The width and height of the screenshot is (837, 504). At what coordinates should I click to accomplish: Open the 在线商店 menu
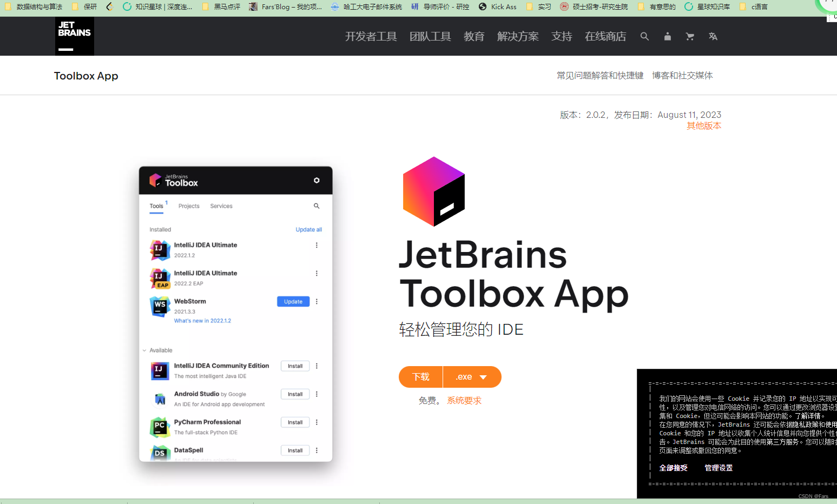point(605,36)
